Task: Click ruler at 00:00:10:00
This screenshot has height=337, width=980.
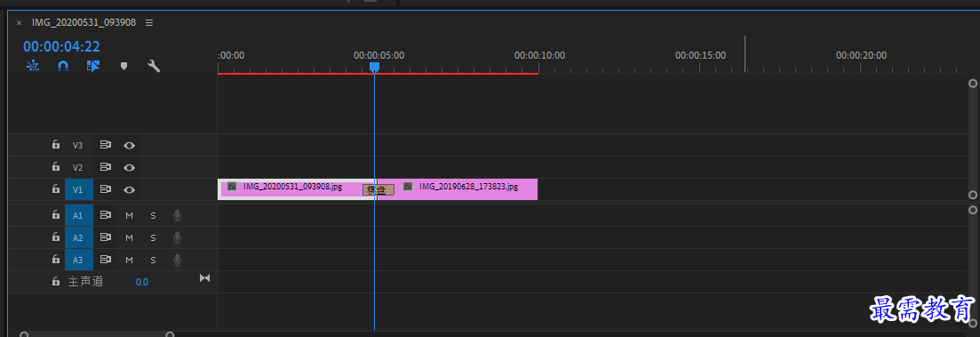Action: pos(539,56)
